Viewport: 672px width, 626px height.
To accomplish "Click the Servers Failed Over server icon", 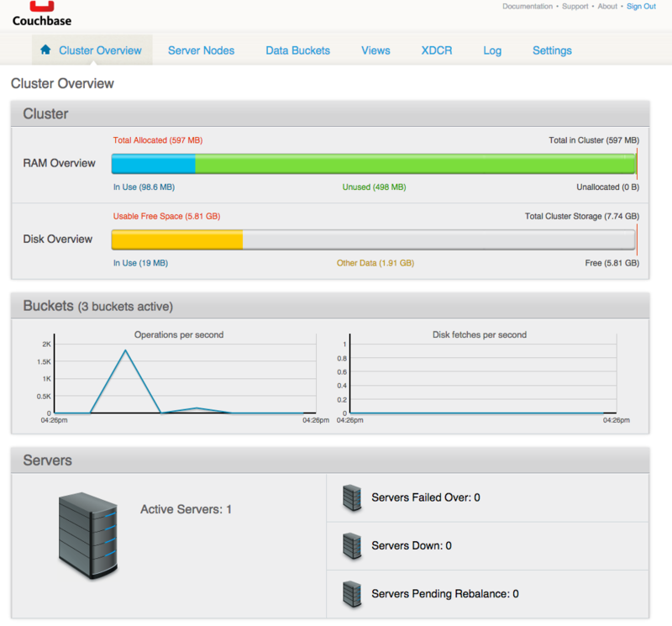I will coord(352,497).
